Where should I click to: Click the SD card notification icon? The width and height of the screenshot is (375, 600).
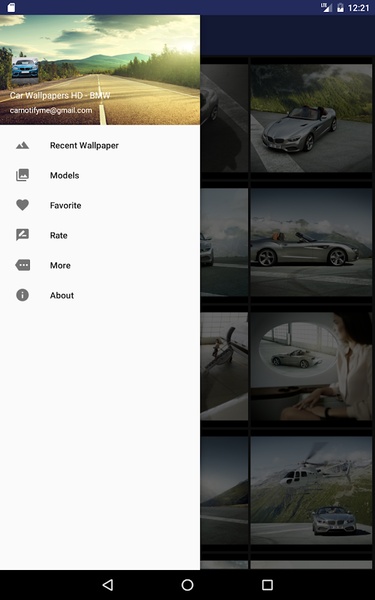pyautogui.click(x=11, y=7)
